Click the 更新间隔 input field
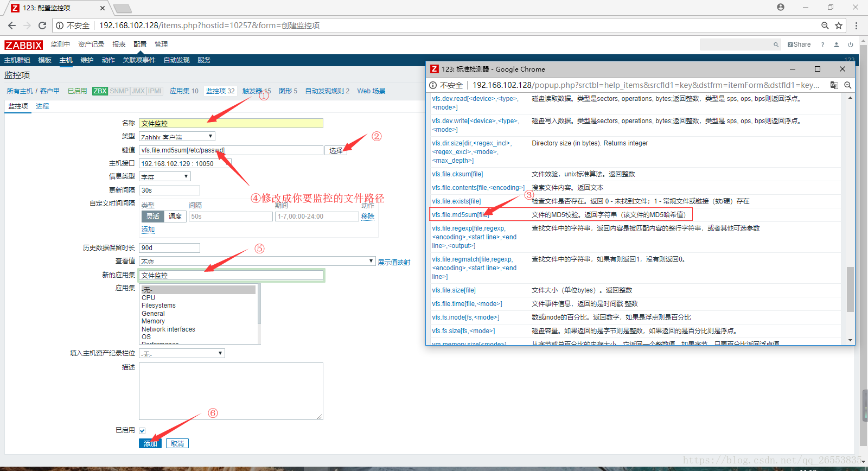 pos(170,190)
